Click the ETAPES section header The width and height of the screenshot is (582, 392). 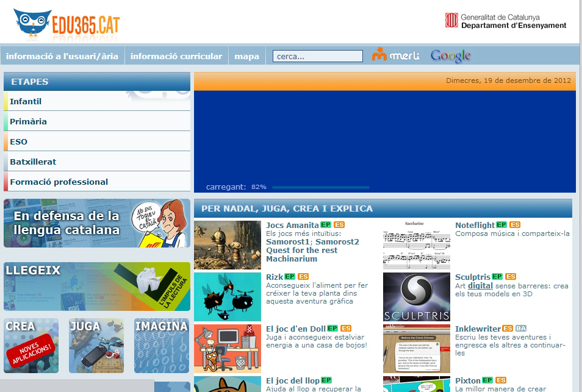tap(97, 82)
